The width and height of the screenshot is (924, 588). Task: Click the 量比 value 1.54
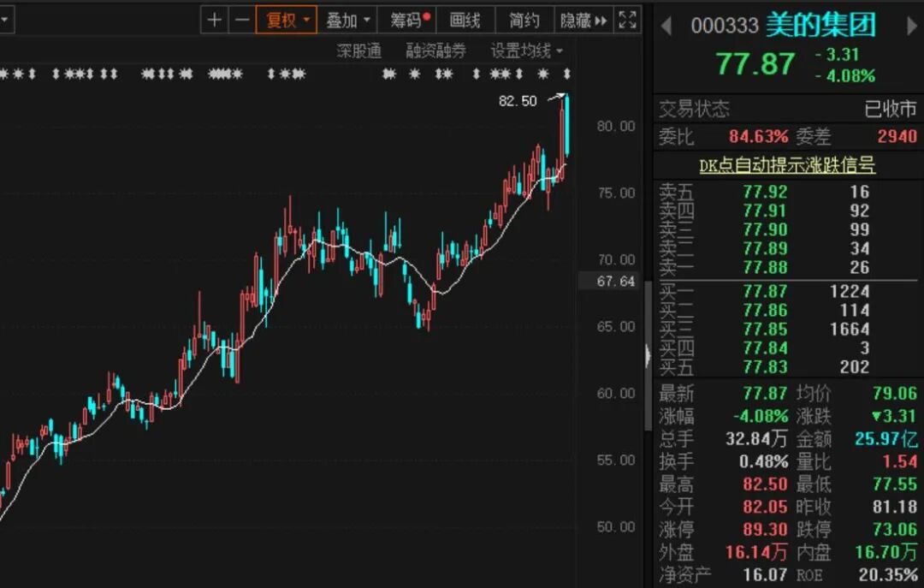coord(899,461)
